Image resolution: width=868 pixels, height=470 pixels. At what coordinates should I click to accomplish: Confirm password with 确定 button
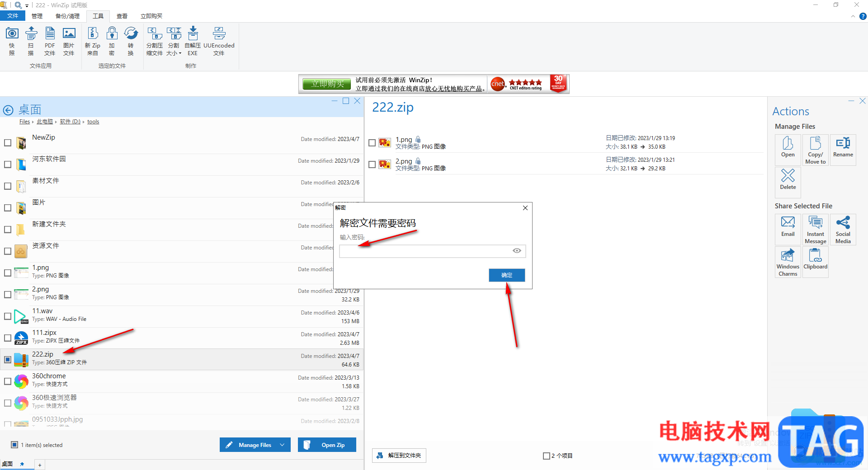click(507, 275)
